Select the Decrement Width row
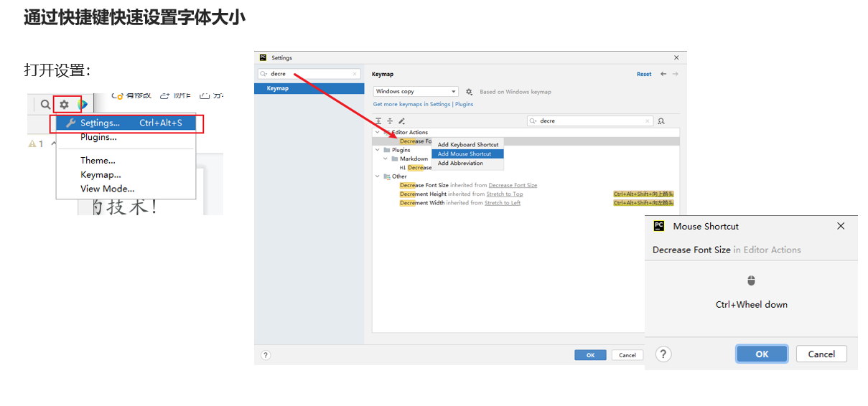Image resolution: width=868 pixels, height=406 pixels. [x=526, y=203]
